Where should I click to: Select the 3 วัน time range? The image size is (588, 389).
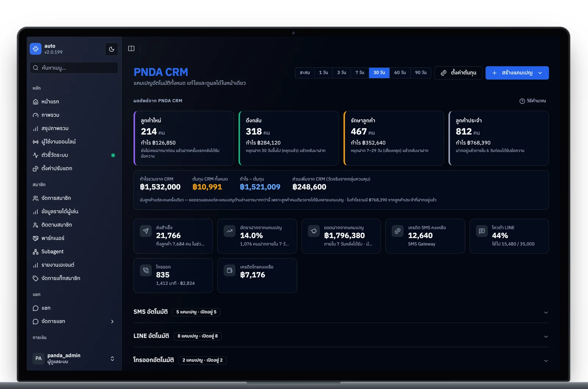[342, 73]
